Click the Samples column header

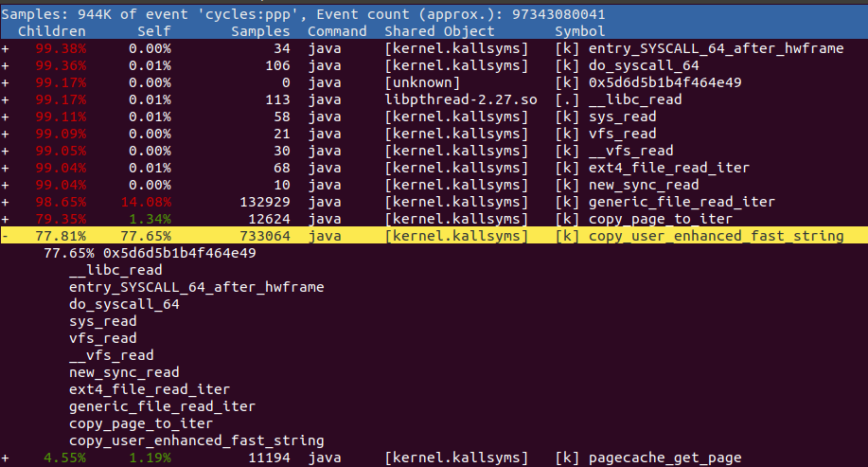pos(260,31)
